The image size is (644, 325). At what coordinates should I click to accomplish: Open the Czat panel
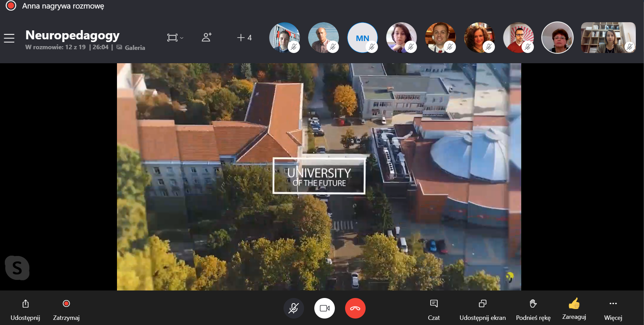(x=434, y=310)
